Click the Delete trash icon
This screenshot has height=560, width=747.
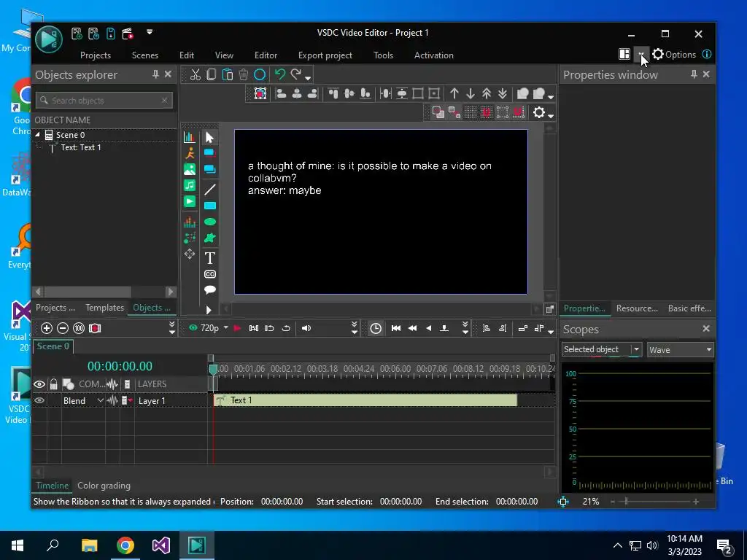[244, 75]
